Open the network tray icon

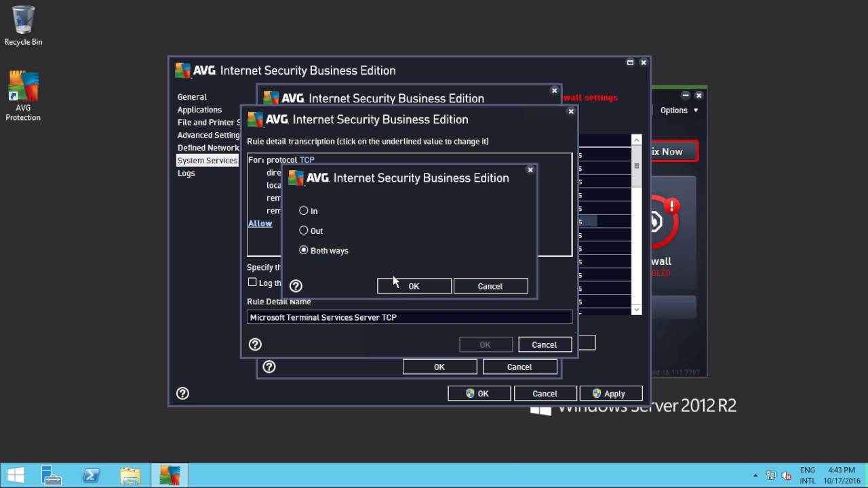tap(771, 475)
